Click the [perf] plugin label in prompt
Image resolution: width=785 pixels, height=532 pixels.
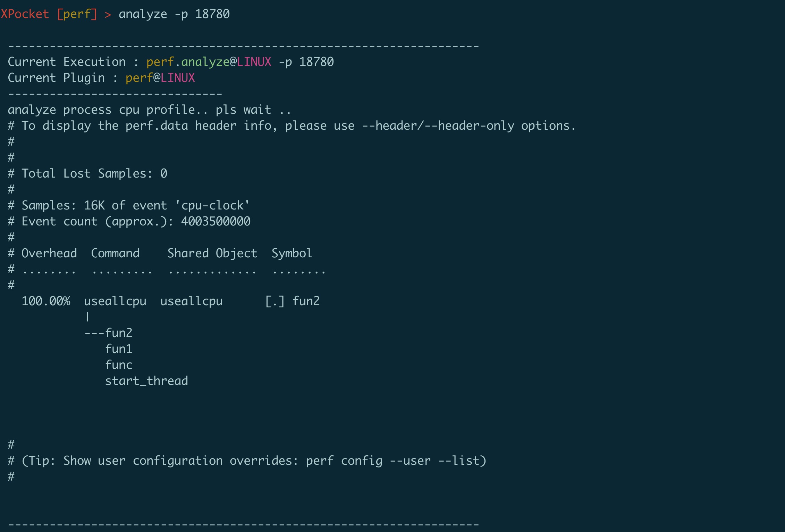coord(77,14)
